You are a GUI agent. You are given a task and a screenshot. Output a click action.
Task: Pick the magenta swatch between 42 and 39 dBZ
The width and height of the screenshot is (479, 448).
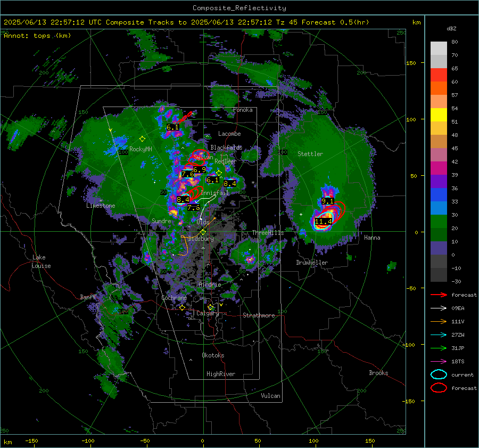(439, 168)
